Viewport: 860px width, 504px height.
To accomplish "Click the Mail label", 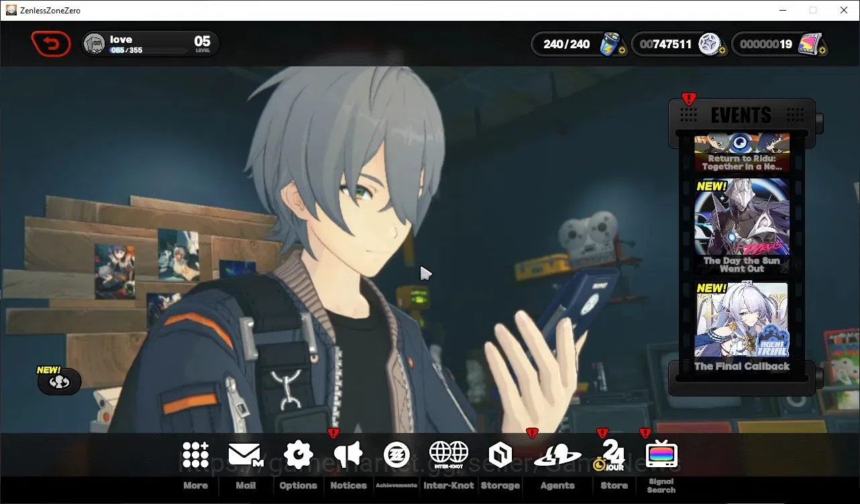I will coord(246,485).
